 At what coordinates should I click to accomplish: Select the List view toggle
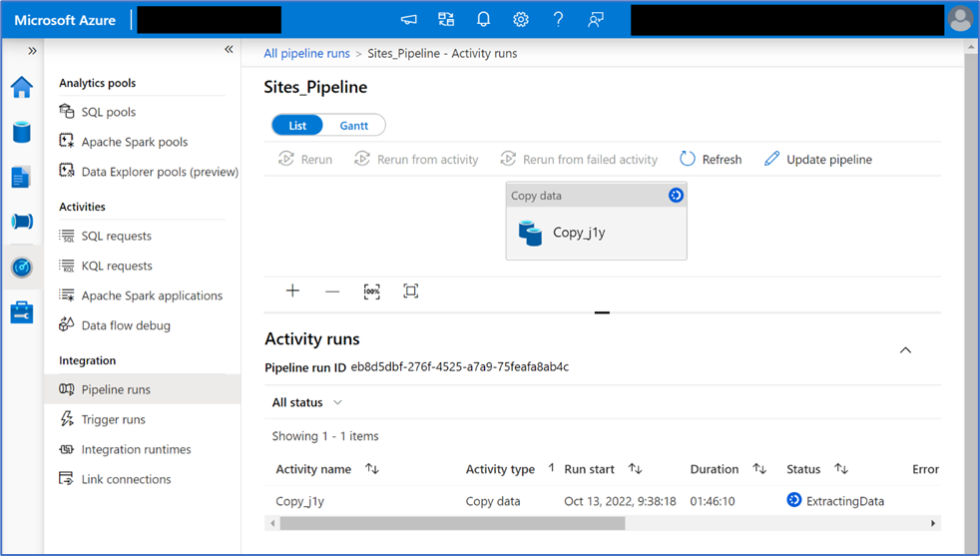click(297, 125)
